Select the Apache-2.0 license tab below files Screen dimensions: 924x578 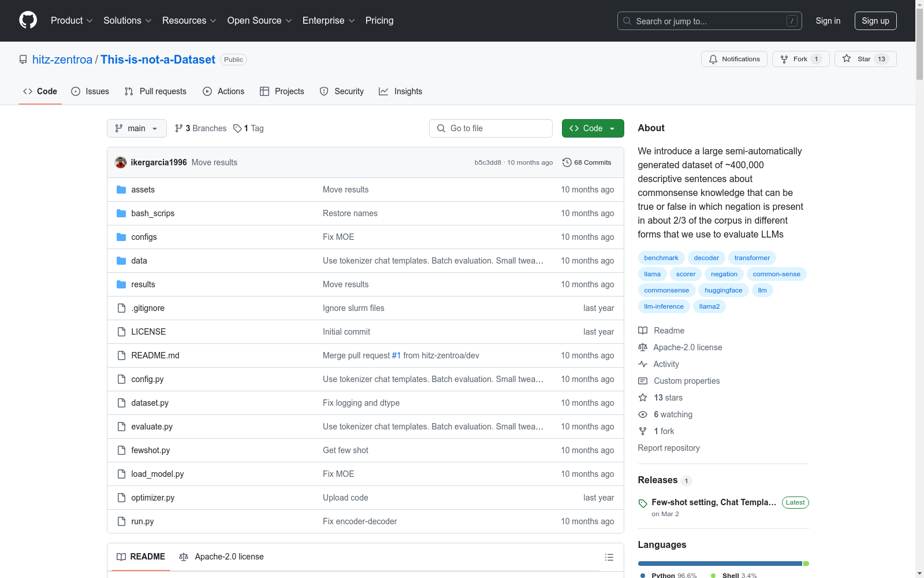[x=222, y=557]
